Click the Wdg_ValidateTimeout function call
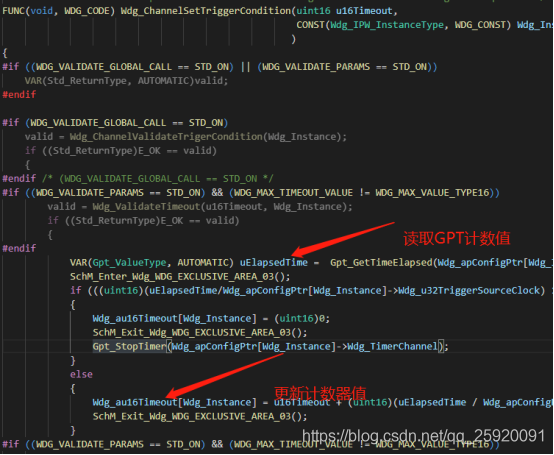 pyautogui.click(x=146, y=207)
